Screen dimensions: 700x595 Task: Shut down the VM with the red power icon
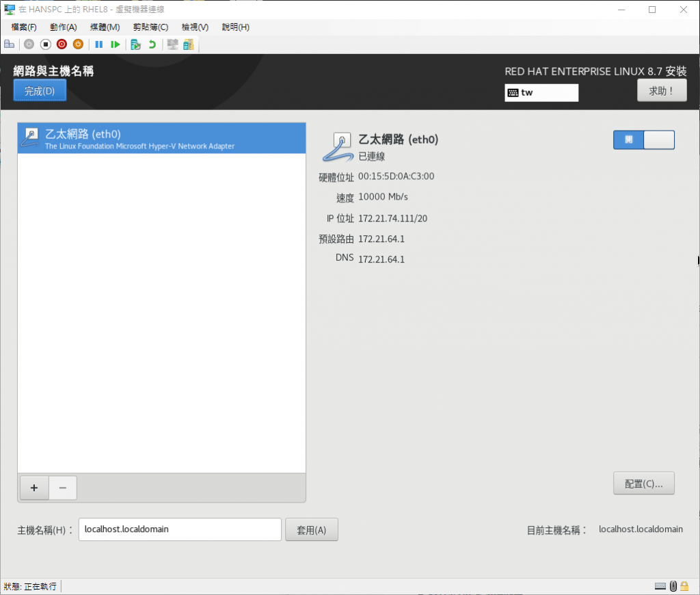point(62,44)
